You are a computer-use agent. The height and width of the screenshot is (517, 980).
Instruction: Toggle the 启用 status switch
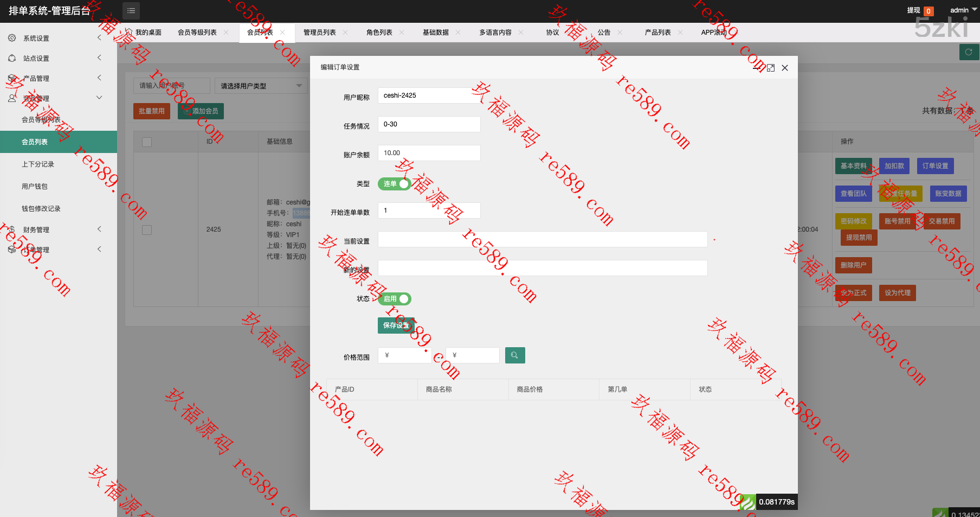point(394,299)
